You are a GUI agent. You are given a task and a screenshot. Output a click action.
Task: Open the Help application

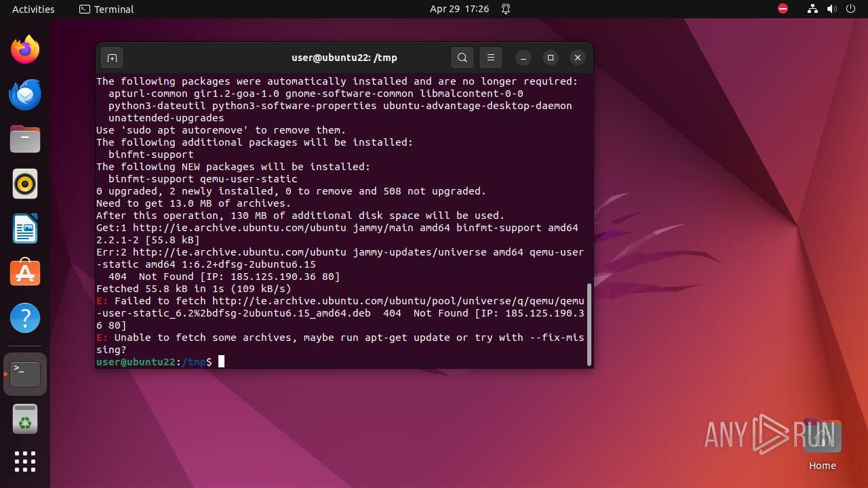click(x=25, y=318)
